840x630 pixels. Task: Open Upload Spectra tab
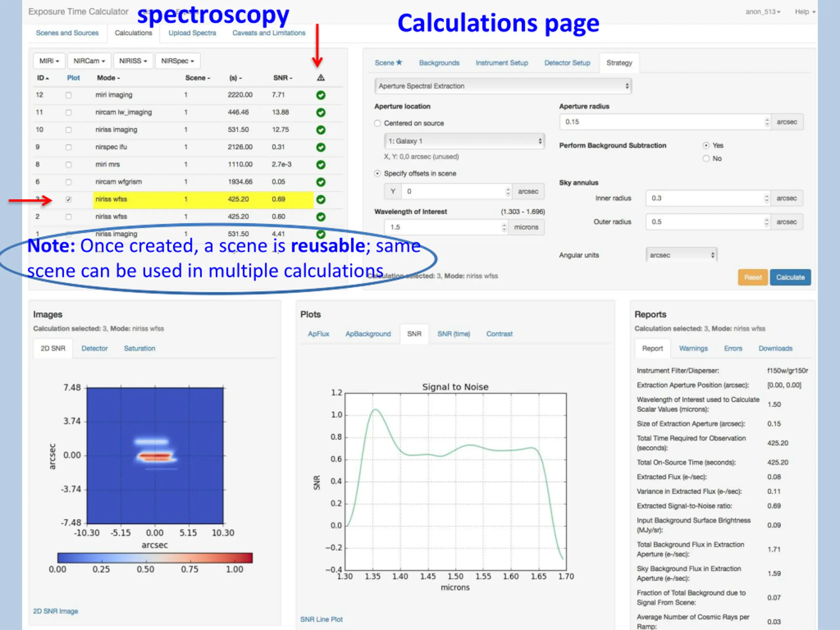[192, 33]
